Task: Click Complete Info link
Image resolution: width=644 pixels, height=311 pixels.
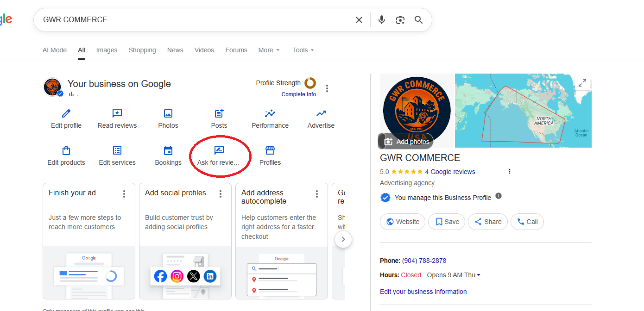Action: (299, 94)
